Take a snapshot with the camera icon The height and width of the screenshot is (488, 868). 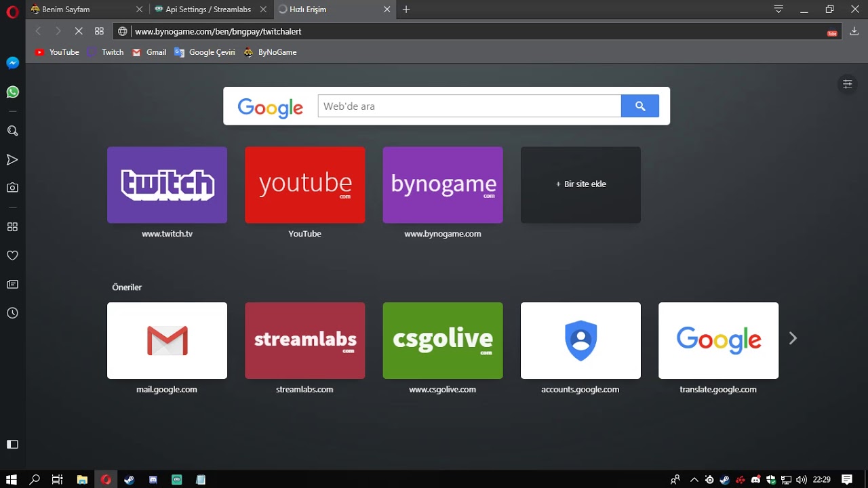click(12, 188)
